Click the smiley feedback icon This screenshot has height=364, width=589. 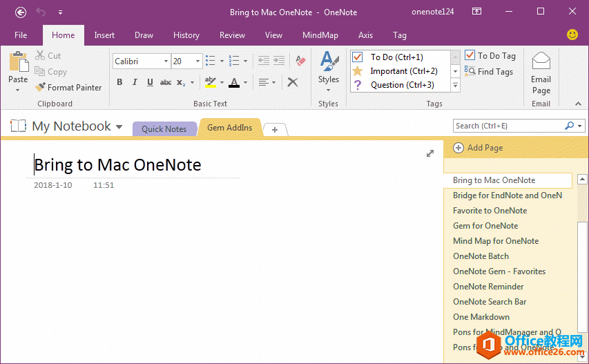(x=572, y=35)
